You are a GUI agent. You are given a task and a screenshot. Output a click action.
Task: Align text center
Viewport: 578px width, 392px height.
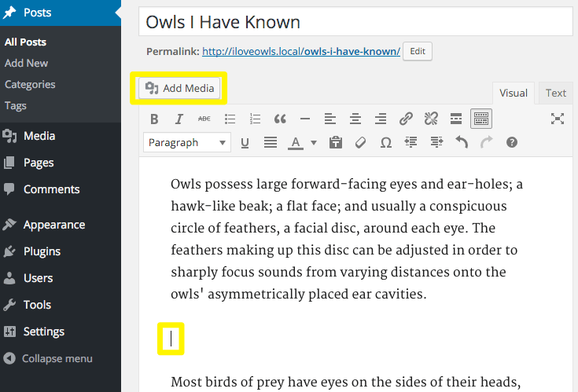click(355, 119)
